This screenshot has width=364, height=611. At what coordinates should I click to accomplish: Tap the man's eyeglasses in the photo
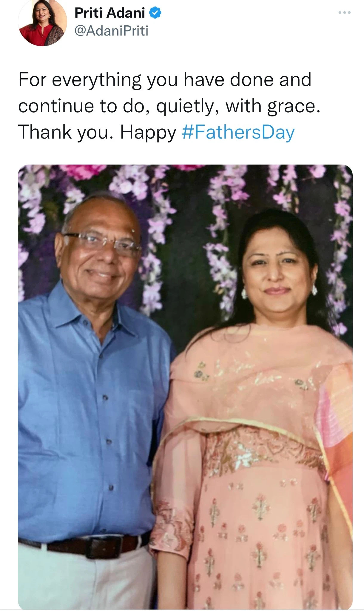pyautogui.click(x=102, y=243)
